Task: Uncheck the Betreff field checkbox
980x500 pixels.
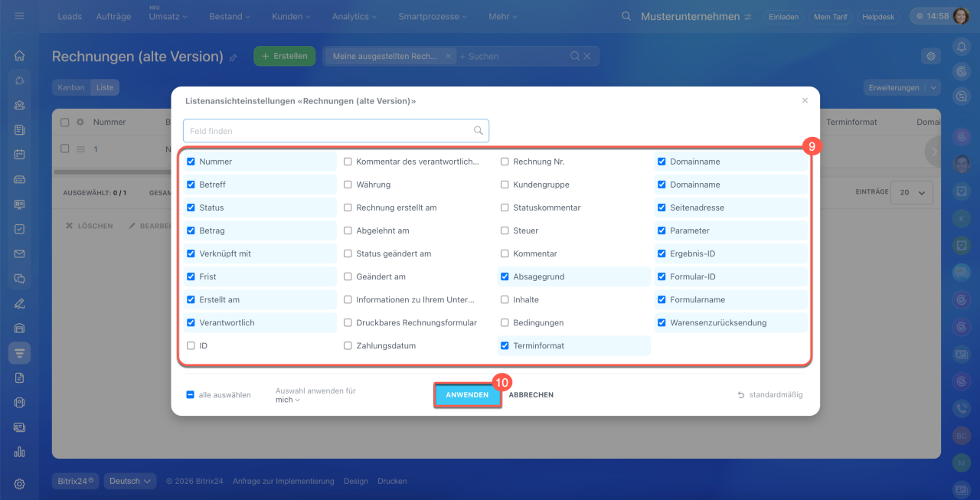Action: tap(191, 185)
